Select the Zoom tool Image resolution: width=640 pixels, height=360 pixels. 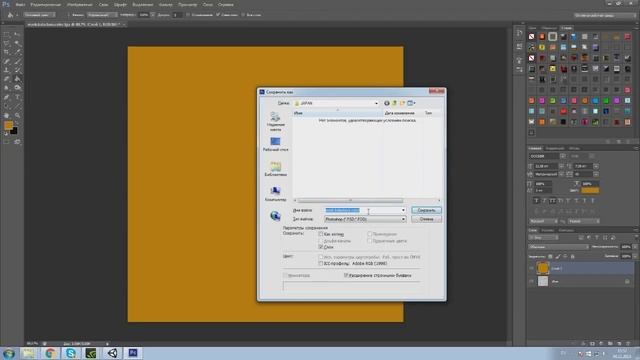17,116
